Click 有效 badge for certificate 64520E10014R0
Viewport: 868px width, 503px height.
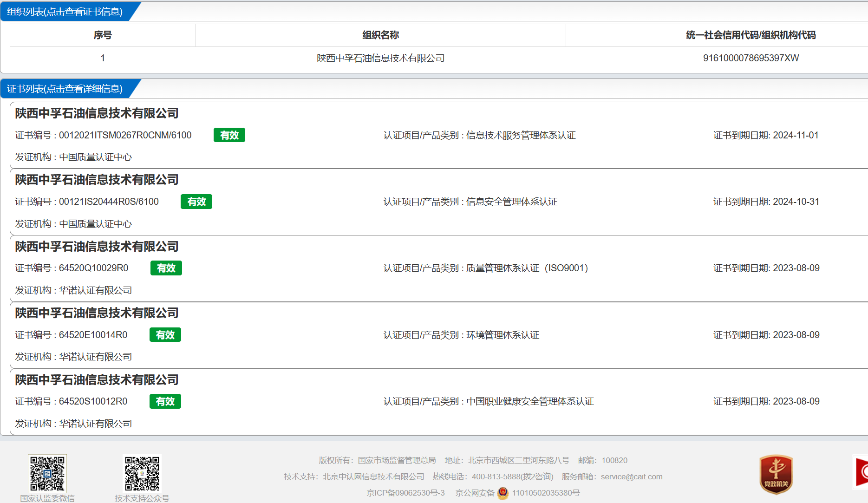pos(165,335)
